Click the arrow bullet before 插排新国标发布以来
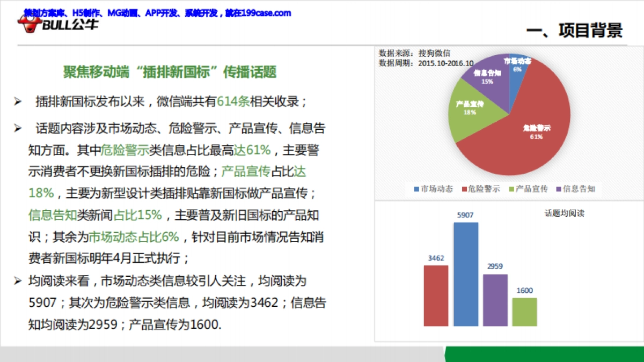This screenshot has width=644, height=362. click(18, 102)
